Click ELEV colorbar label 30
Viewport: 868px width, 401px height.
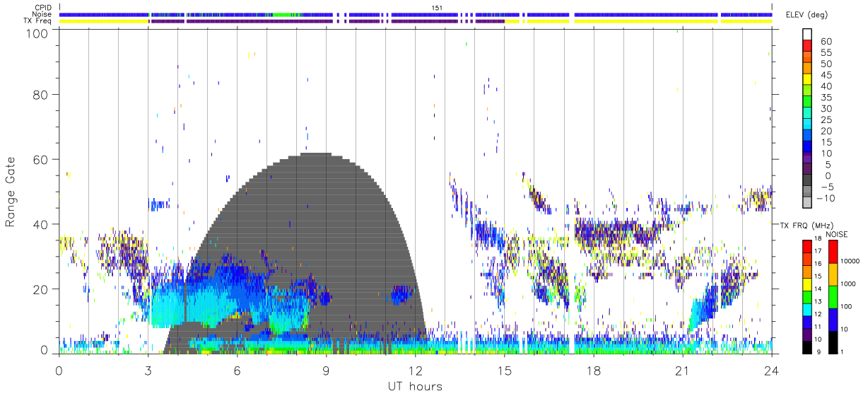point(825,108)
